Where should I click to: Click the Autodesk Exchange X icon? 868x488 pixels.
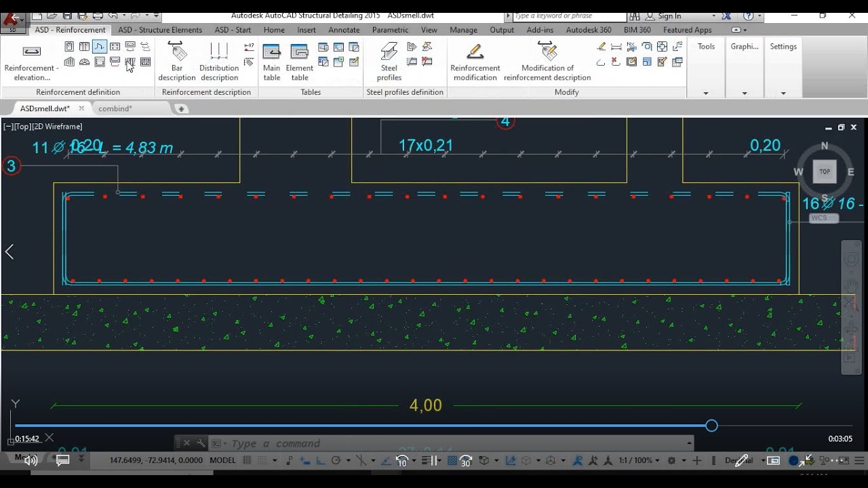tap(726, 16)
